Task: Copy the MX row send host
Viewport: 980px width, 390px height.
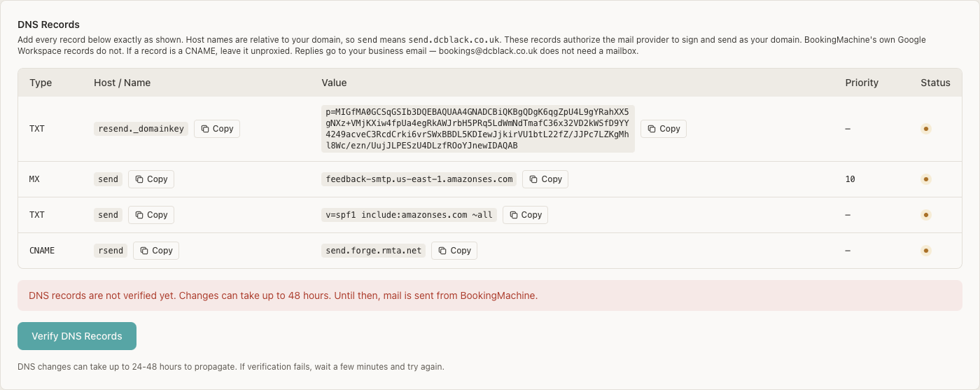Action: [x=151, y=179]
